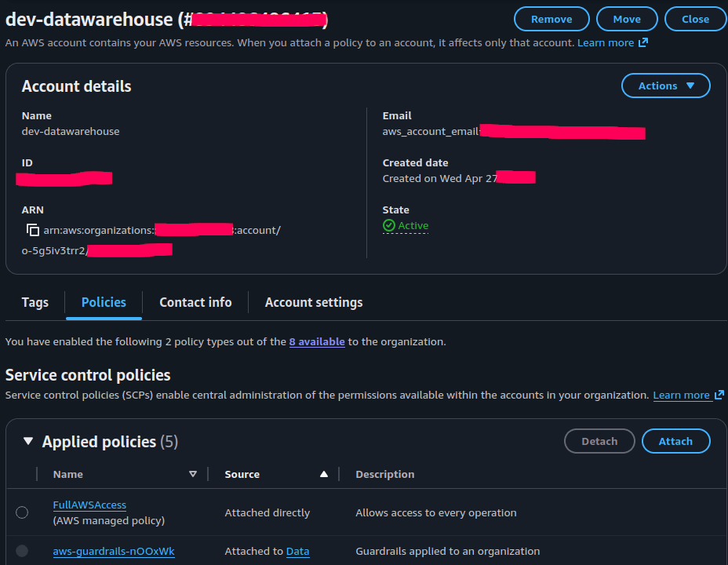The image size is (728, 565).
Task: Click Learn more link about AWS accounts
Action: point(606,42)
